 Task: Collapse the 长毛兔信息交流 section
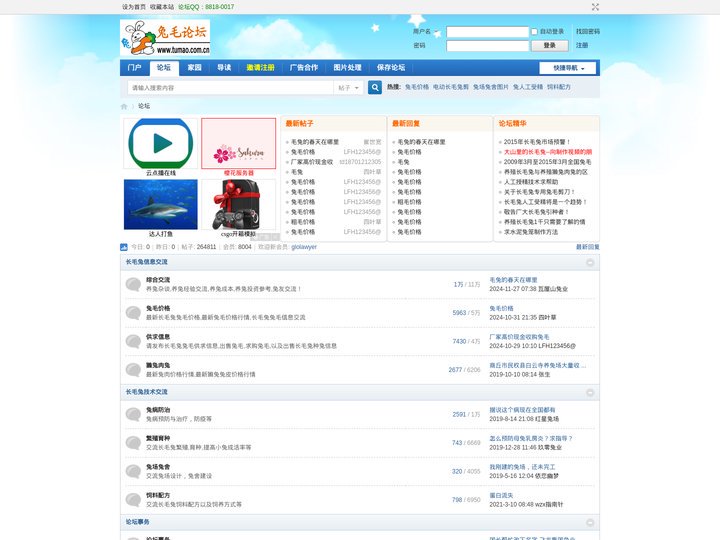(590, 262)
